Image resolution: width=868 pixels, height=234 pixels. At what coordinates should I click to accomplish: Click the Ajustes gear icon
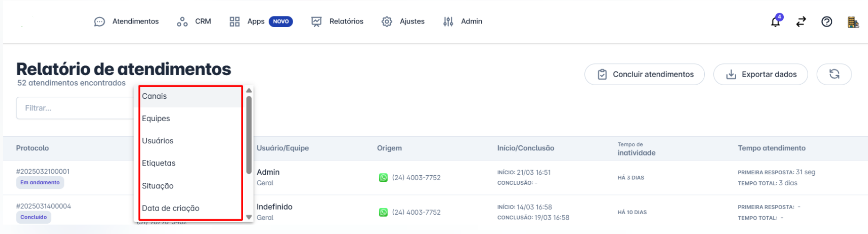[387, 22]
